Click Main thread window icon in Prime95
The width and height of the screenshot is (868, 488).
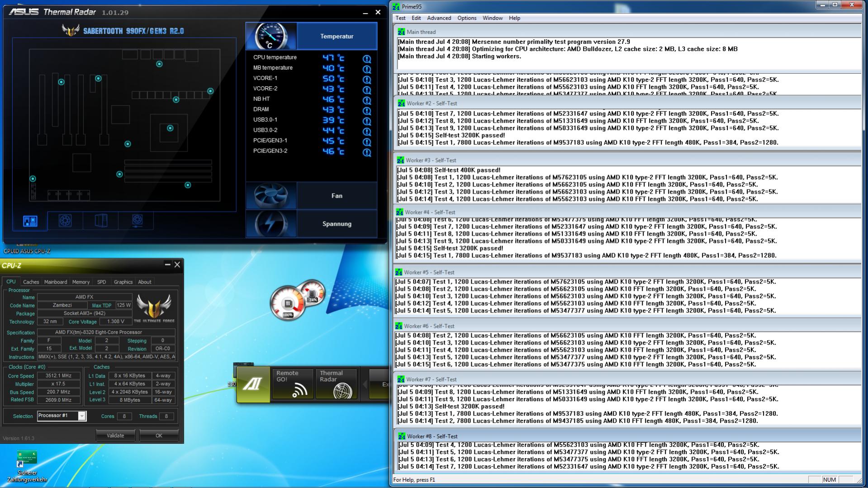(x=401, y=32)
